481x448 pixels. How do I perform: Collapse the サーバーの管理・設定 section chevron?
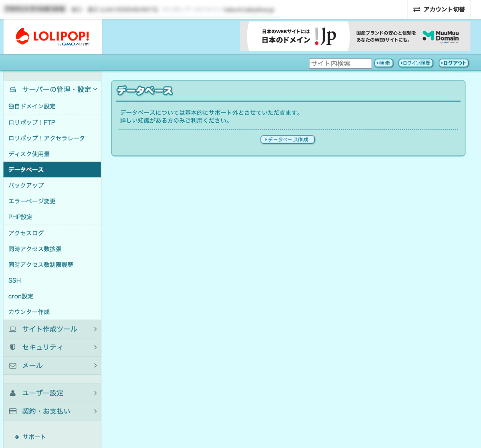pyautogui.click(x=95, y=89)
